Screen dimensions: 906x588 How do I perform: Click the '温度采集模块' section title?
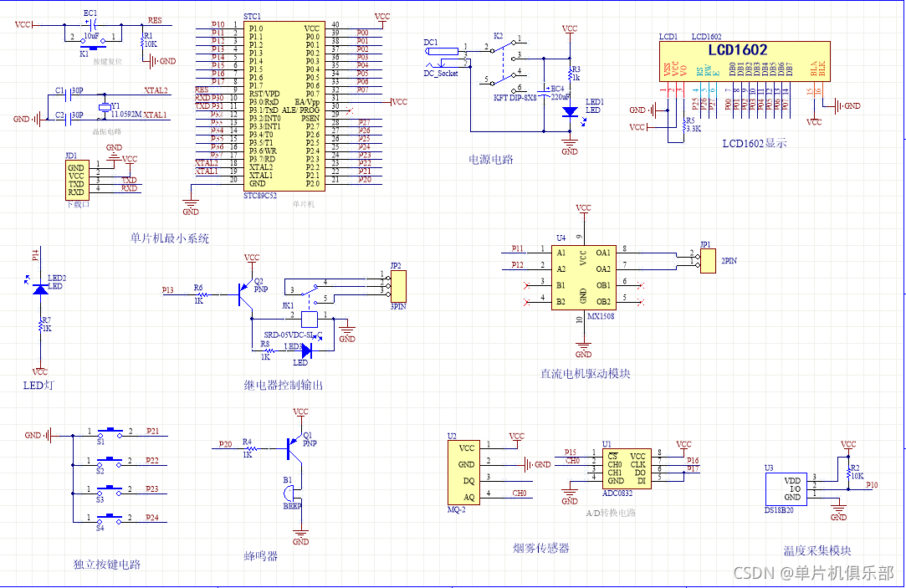[817, 551]
